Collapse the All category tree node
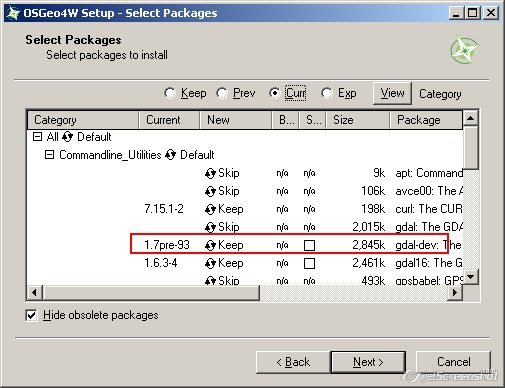Screen dimensions: 505x388 [x=37, y=137]
